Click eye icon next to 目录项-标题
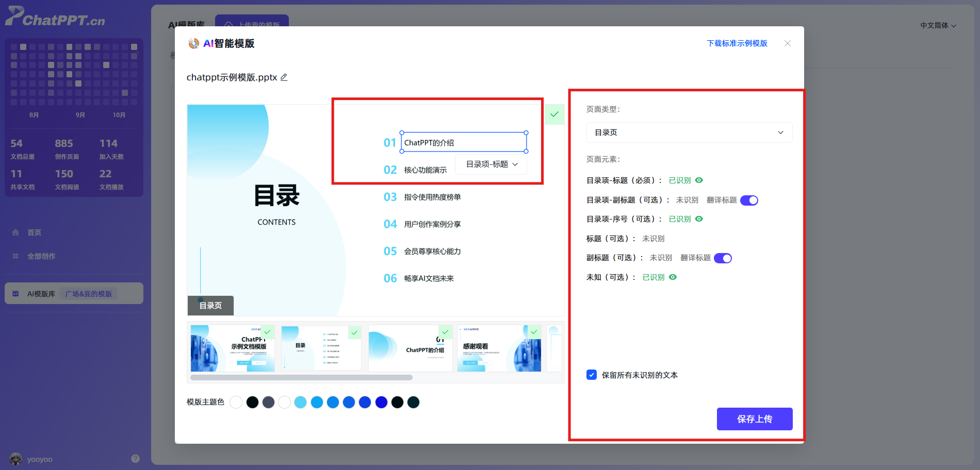This screenshot has height=470, width=980. click(x=699, y=180)
